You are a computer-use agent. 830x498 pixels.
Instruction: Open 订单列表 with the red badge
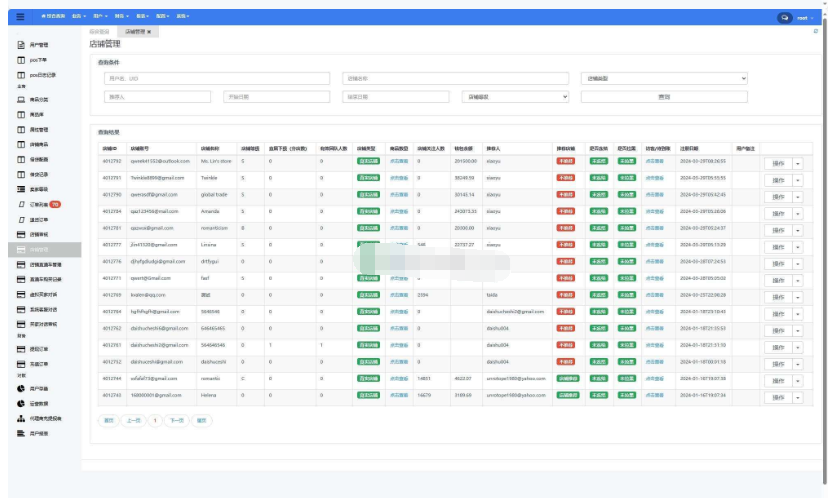point(41,204)
